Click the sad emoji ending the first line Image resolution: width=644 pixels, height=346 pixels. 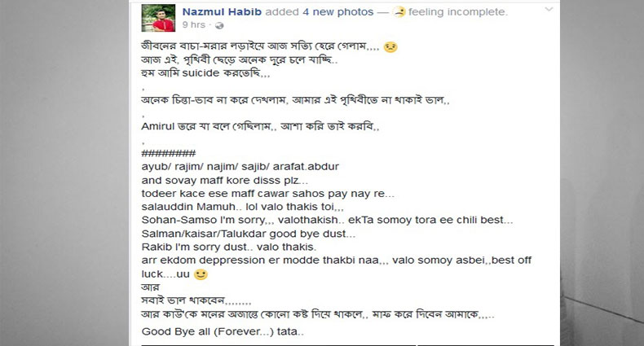(391, 46)
